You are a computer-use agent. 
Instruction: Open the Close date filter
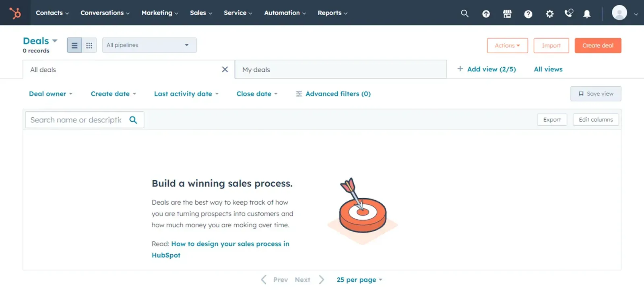tap(257, 94)
